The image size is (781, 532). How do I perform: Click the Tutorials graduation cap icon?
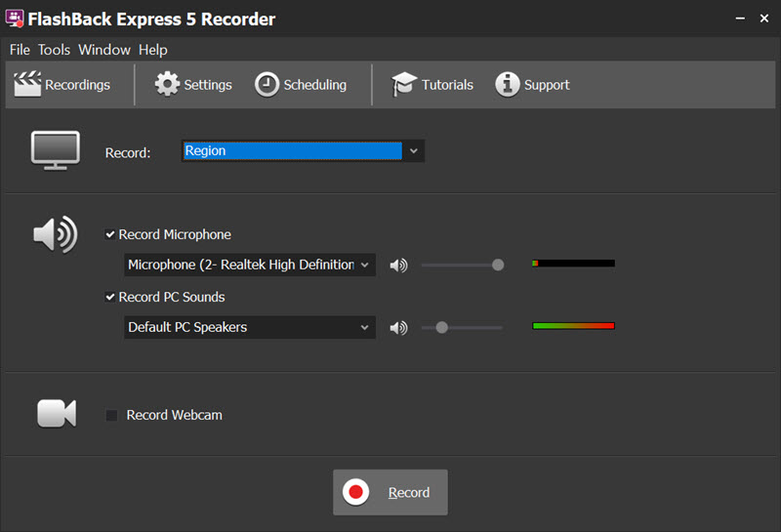click(404, 84)
